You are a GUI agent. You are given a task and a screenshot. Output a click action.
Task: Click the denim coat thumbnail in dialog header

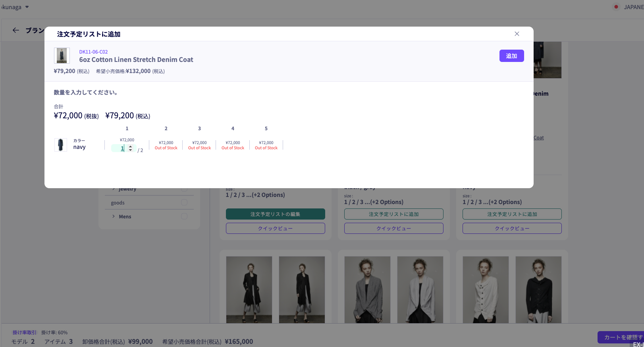62,56
